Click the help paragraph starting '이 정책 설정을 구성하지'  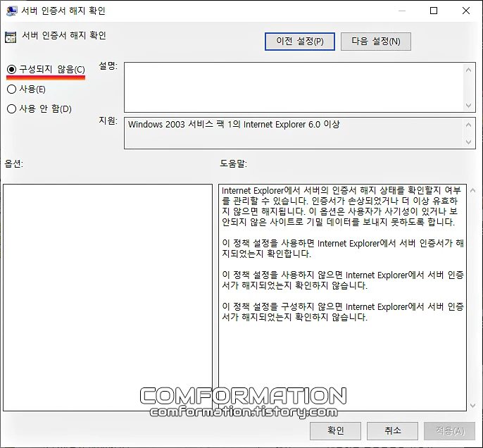pyautogui.click(x=342, y=312)
